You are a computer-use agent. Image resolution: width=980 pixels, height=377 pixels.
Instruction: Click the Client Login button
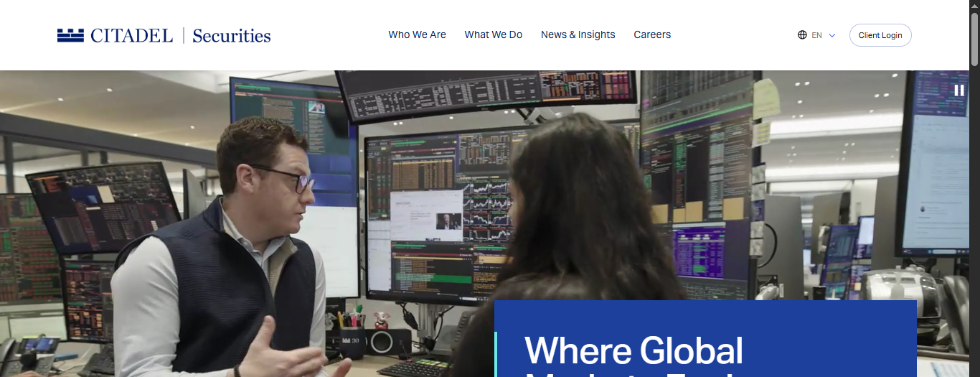click(880, 35)
